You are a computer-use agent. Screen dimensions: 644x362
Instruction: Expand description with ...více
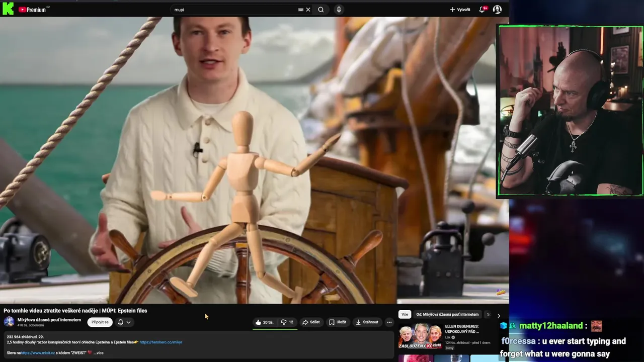99,353
